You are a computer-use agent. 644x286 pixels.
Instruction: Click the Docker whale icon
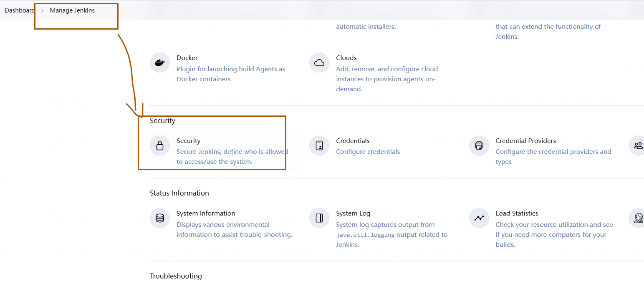[160, 63]
